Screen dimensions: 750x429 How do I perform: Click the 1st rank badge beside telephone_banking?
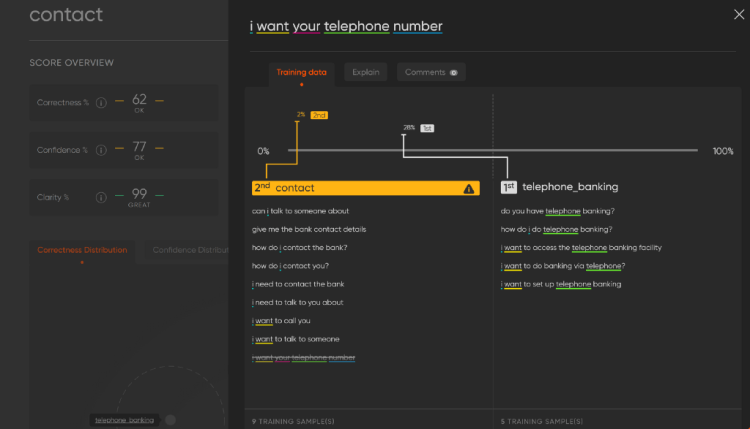(x=508, y=187)
